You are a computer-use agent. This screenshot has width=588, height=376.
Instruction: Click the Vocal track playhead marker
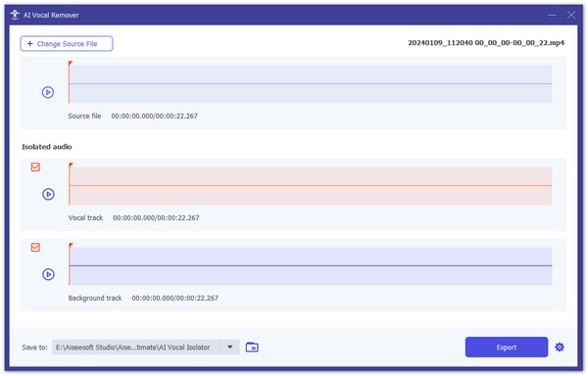tap(71, 165)
